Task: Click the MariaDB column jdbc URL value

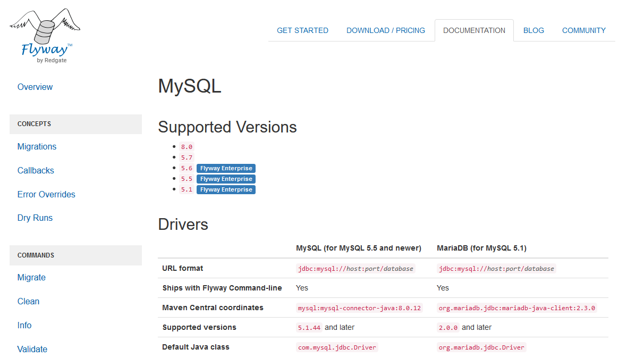Action: click(x=496, y=269)
